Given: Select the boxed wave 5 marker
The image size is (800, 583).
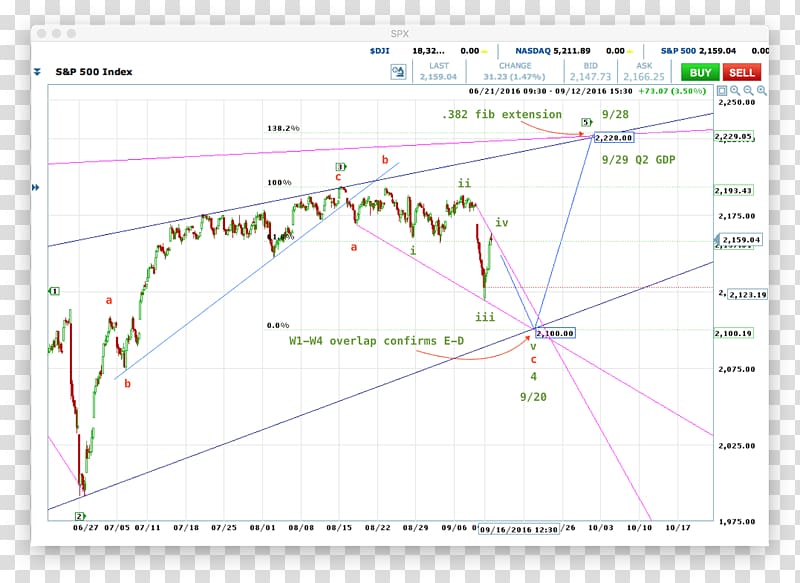Looking at the screenshot, I should (x=586, y=122).
